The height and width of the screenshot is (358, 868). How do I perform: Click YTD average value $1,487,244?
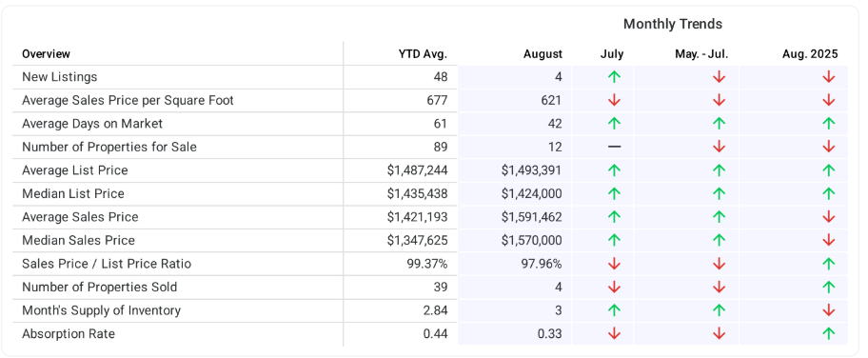tap(418, 170)
